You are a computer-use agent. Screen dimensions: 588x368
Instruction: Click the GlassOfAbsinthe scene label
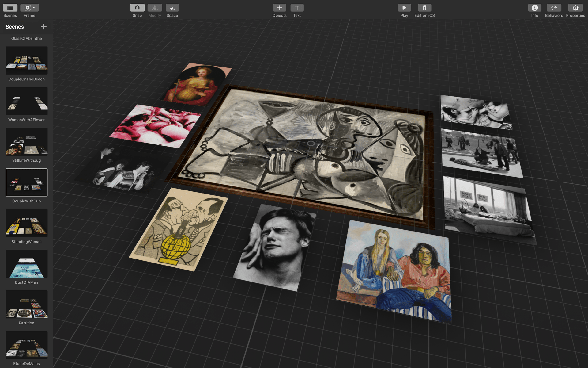27,38
